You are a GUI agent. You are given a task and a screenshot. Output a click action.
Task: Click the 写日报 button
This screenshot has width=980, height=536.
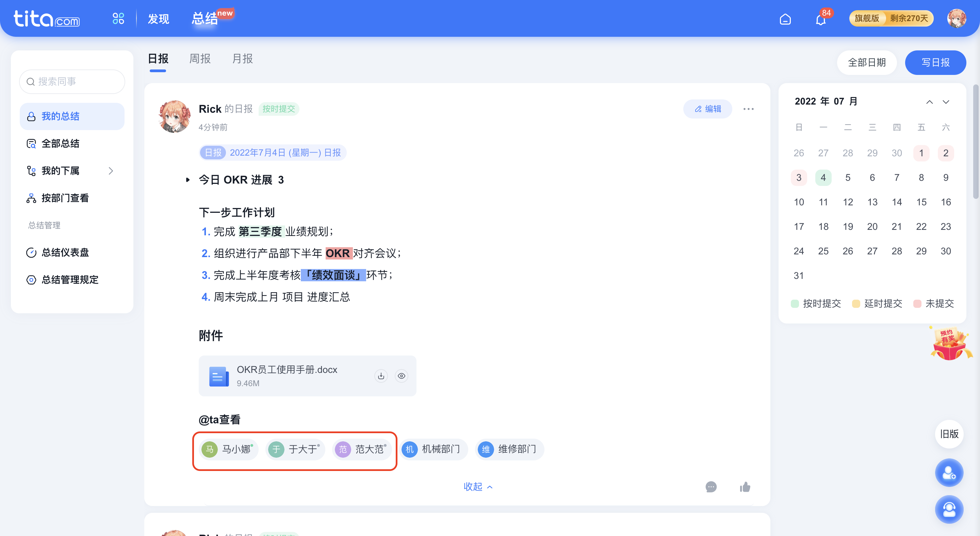935,62
